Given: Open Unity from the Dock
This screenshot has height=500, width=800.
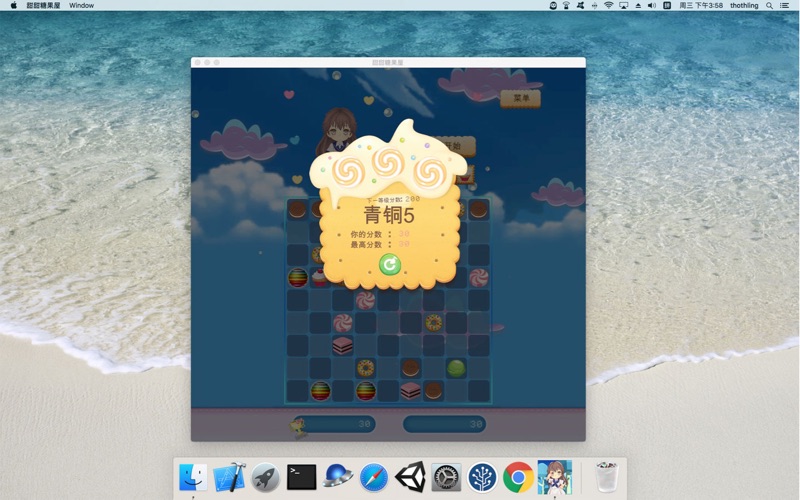Looking at the screenshot, I should tap(410, 477).
